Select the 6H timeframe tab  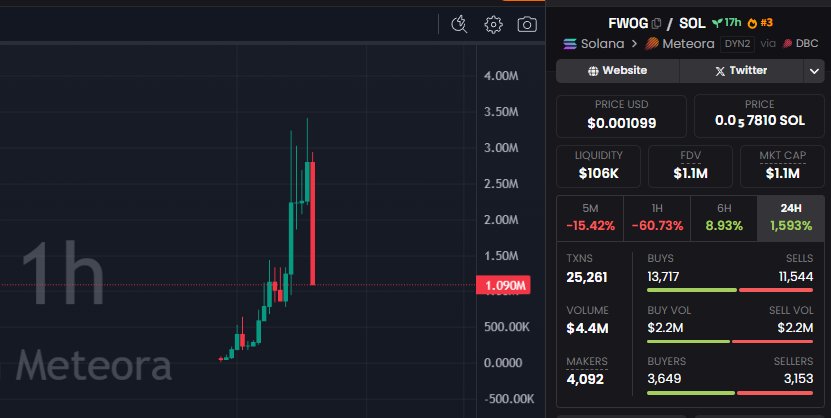point(723,217)
